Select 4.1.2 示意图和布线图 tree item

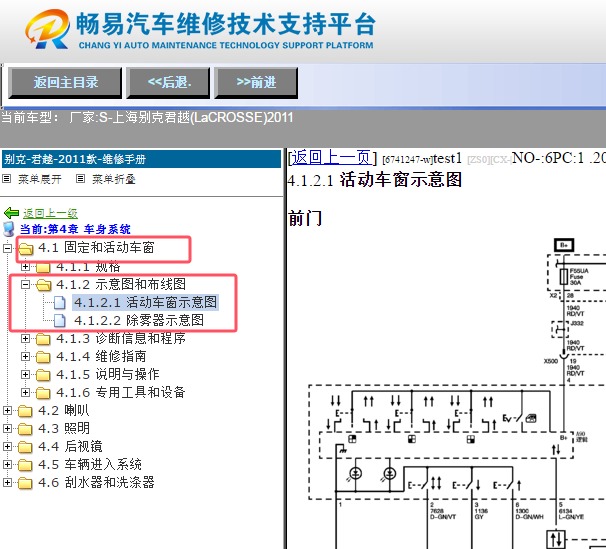click(121, 284)
